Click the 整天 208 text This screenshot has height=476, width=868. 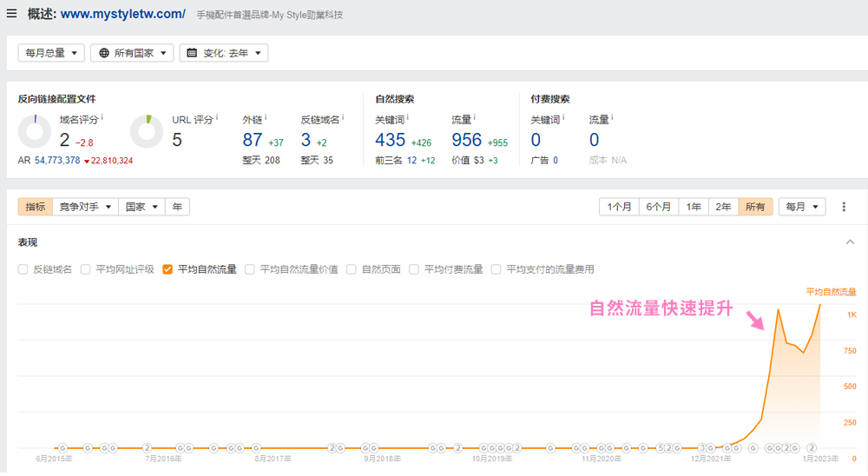coord(261,160)
